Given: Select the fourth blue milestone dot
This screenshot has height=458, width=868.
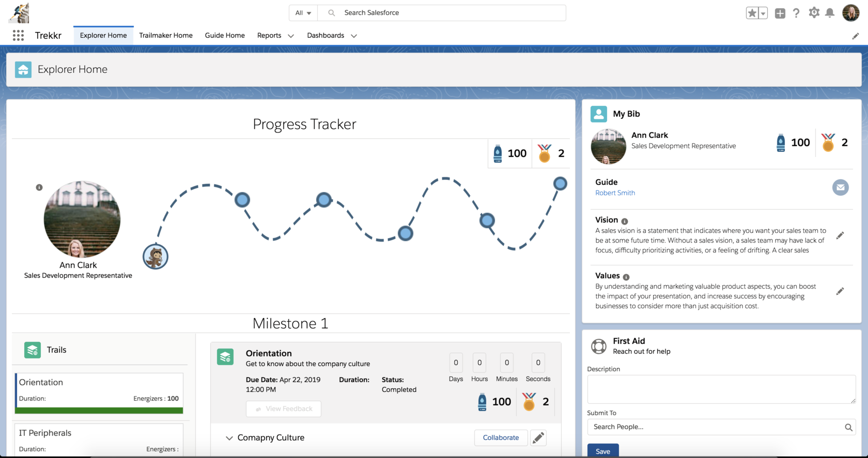Looking at the screenshot, I should (487, 221).
